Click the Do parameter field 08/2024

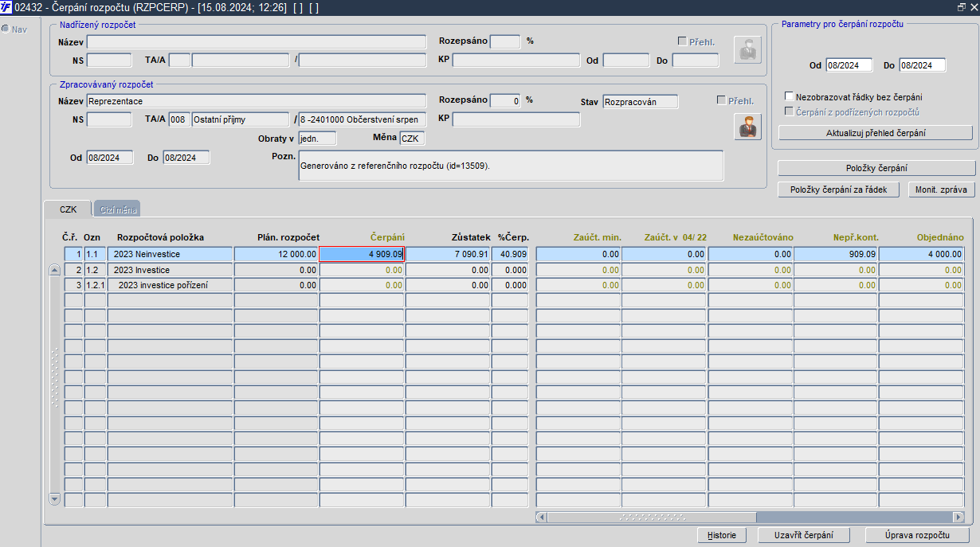click(922, 65)
